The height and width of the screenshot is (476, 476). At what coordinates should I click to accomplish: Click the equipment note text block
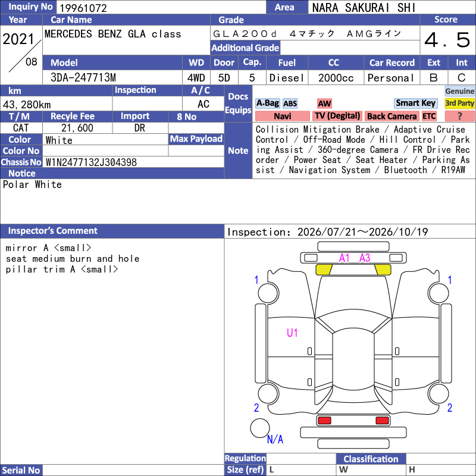(x=363, y=150)
